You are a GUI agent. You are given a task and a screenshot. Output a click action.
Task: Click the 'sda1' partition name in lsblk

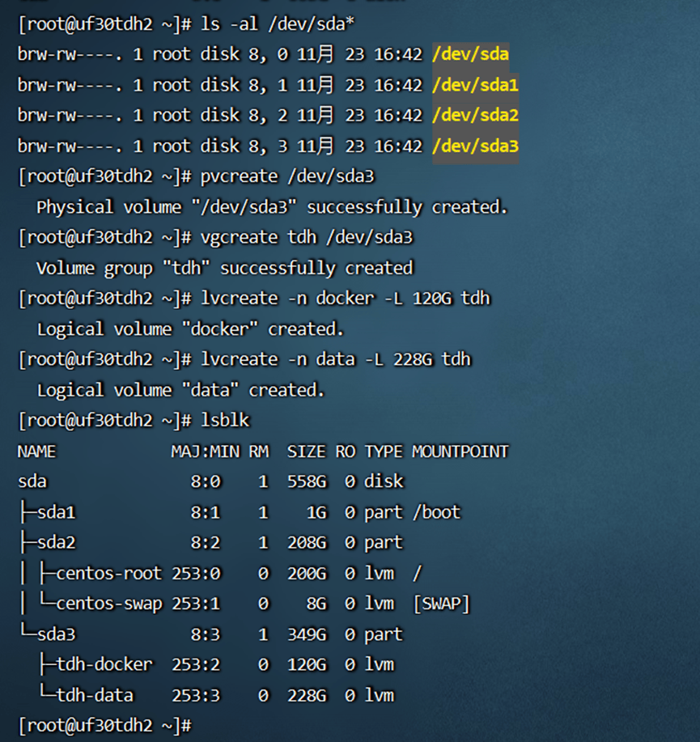[x=57, y=512]
